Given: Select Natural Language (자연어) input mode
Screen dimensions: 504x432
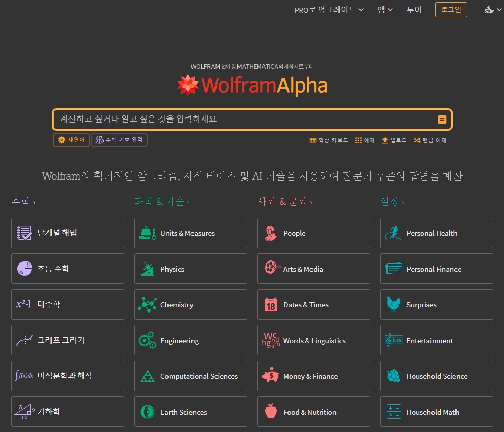Looking at the screenshot, I should click(71, 140).
